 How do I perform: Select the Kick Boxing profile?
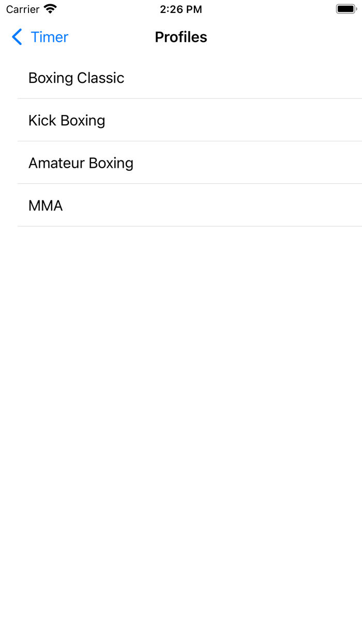67,120
